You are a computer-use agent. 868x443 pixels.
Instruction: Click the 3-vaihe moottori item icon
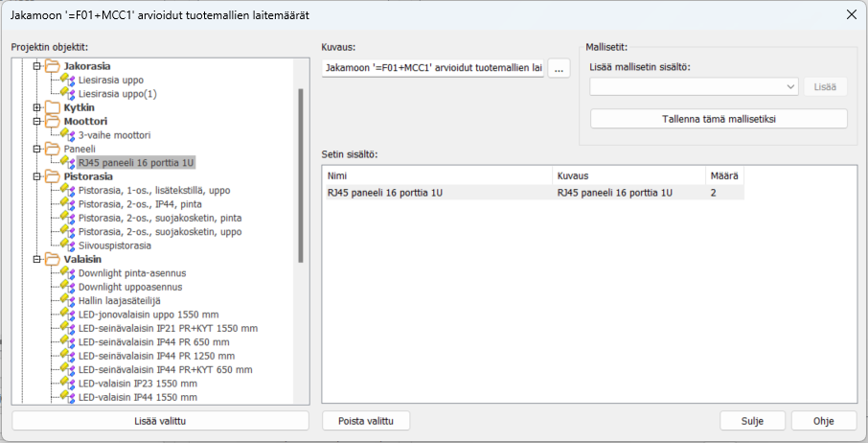click(67, 135)
